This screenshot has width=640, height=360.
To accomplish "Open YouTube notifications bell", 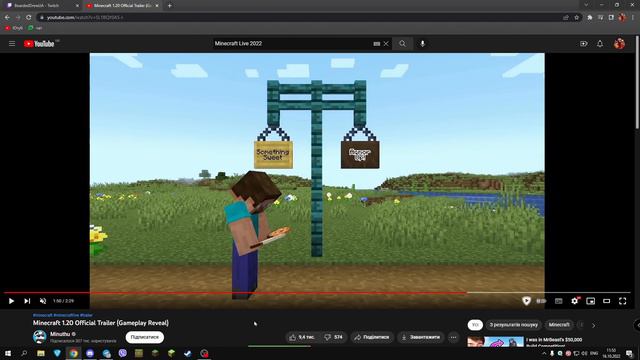I will point(600,44).
